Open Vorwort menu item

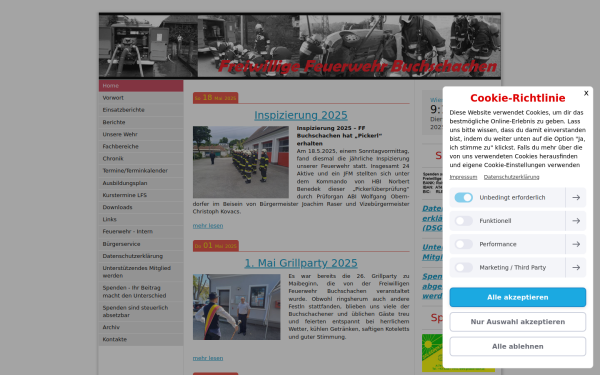[x=141, y=98]
